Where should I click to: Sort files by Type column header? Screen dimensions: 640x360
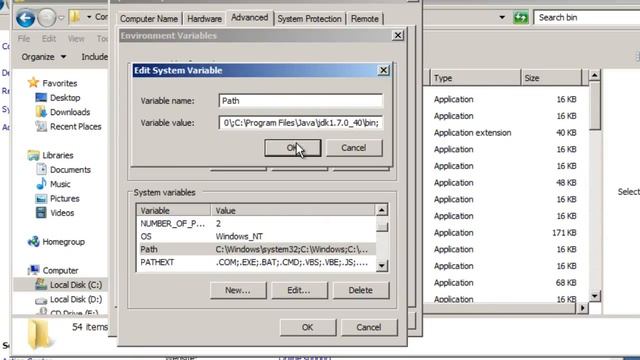pyautogui.click(x=475, y=78)
